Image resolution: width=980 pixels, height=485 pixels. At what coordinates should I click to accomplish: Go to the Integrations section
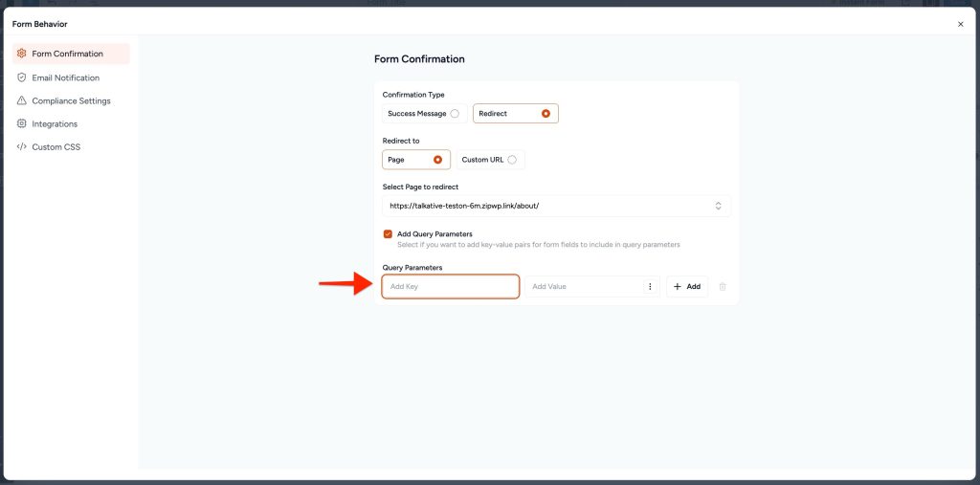(55, 123)
